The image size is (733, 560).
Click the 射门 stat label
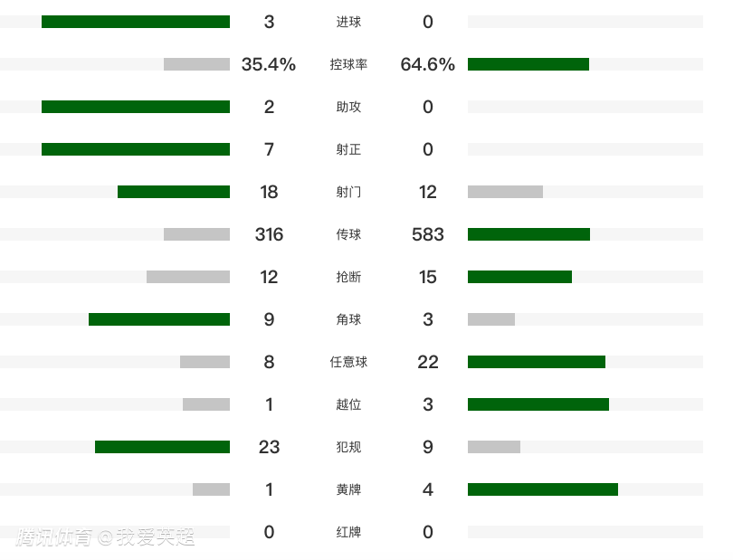point(348,192)
